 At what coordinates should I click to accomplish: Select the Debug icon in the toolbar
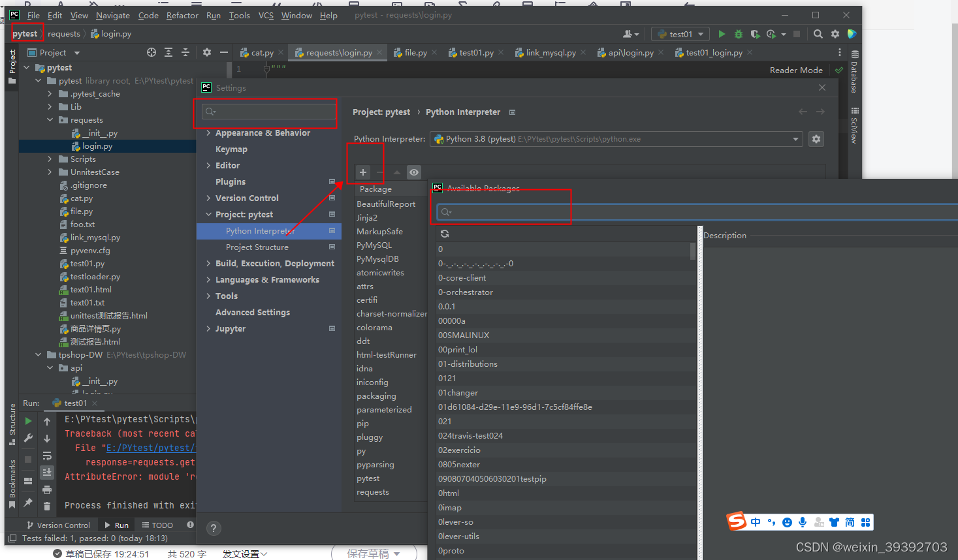pos(739,34)
